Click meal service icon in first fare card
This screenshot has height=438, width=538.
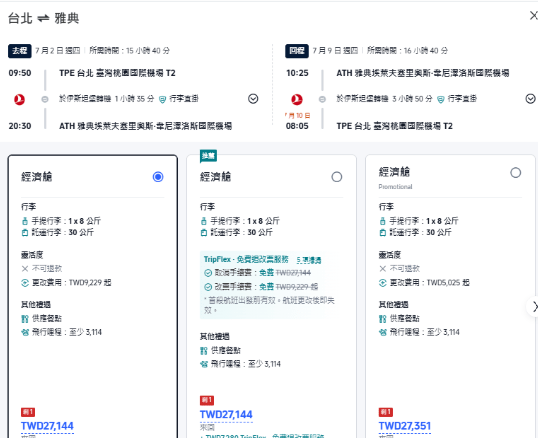25,319
